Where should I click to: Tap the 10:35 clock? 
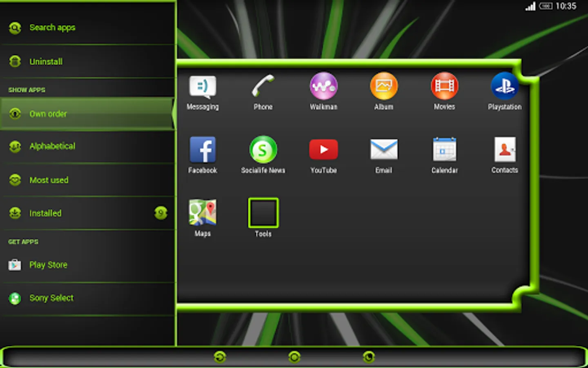(x=566, y=6)
